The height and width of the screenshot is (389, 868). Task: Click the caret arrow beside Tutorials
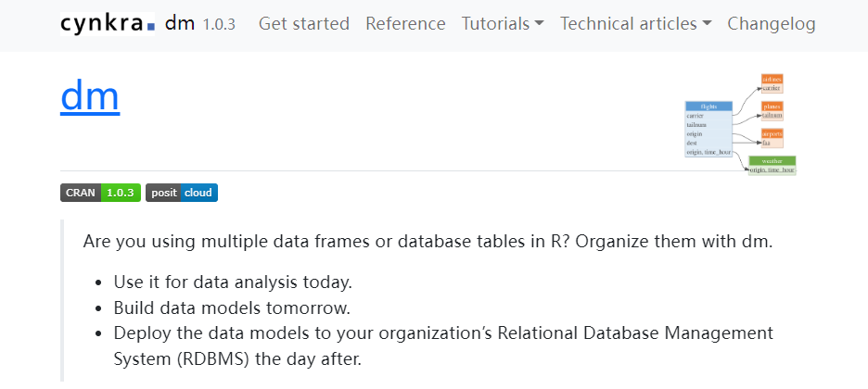[539, 24]
